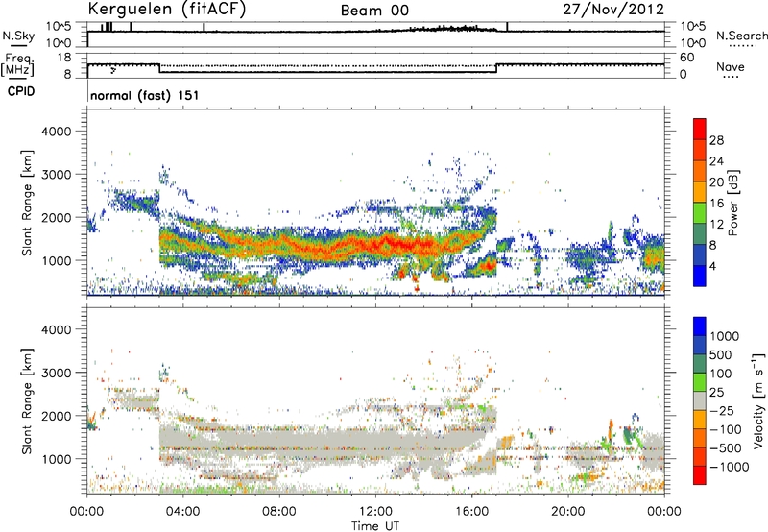Image resolution: width=768 pixels, height=532 pixels.
Task: Click the 'N.Sky' legend label
Action: [18, 36]
